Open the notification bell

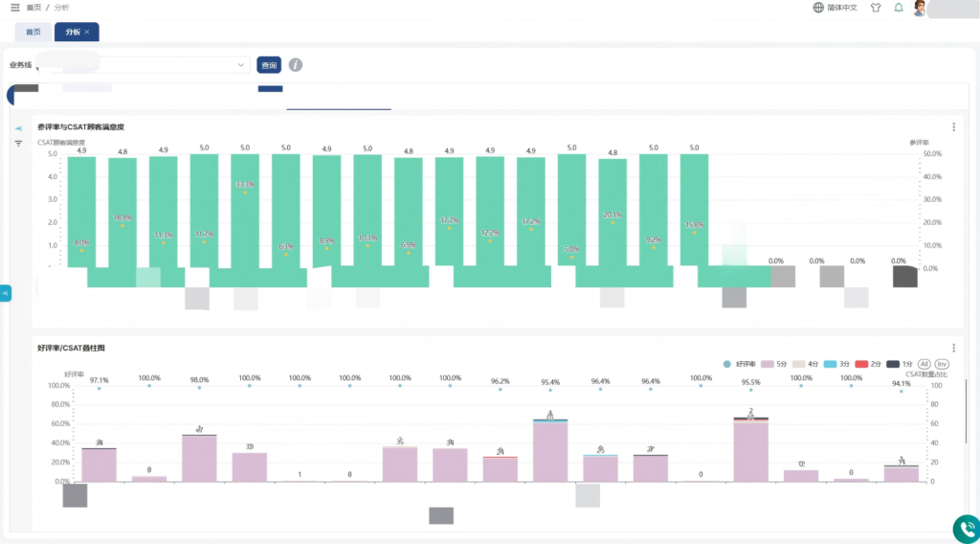(898, 8)
